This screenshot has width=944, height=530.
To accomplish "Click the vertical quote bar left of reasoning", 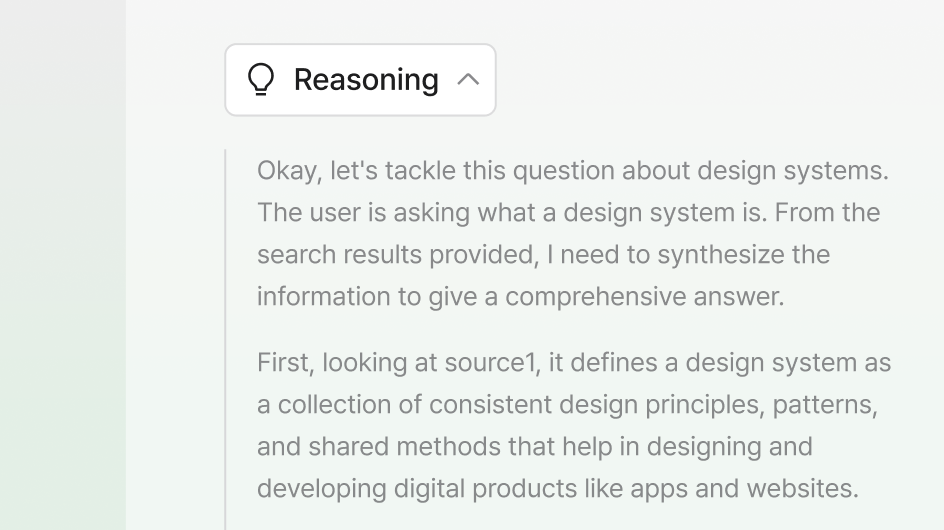I will [226, 340].
